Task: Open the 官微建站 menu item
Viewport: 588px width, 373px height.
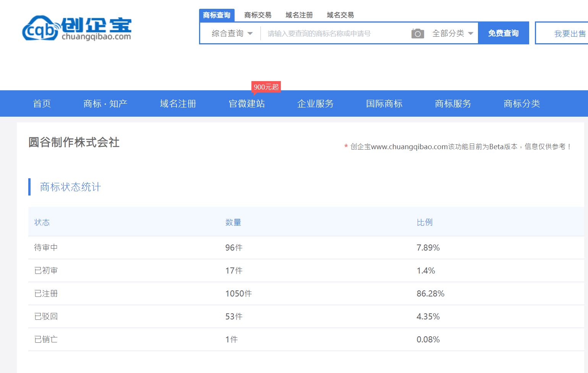Action: [247, 104]
